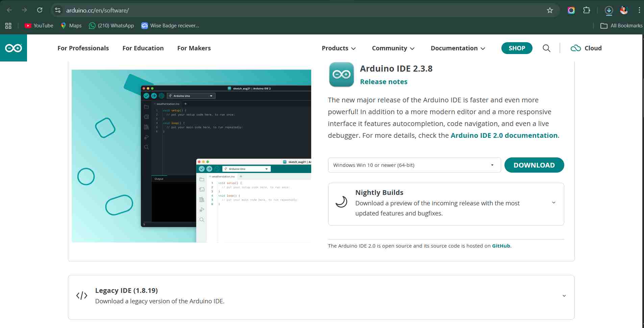Open the Windows Win 10 or newer OS selector
Screen dimensions: 644x328
(x=414, y=165)
